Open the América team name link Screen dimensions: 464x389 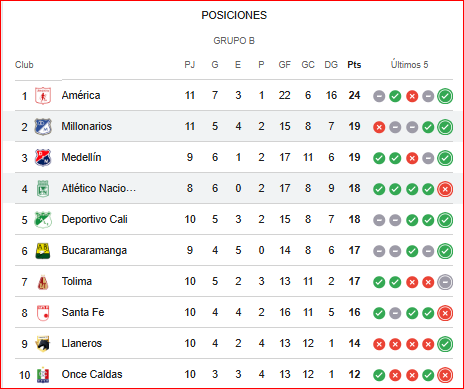81,95
